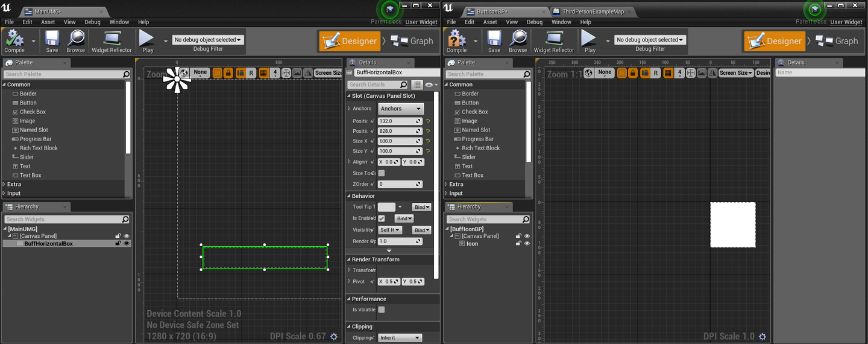Click the Render Opacity slider field

click(x=400, y=241)
